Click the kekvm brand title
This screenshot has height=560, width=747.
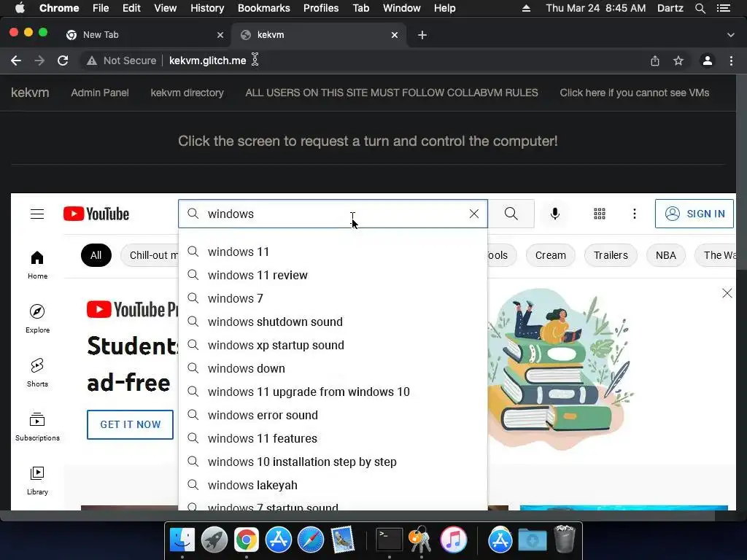(x=30, y=93)
